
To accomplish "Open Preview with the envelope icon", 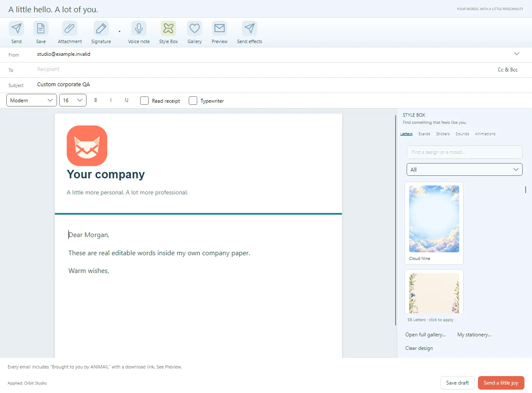I will 220,28.
